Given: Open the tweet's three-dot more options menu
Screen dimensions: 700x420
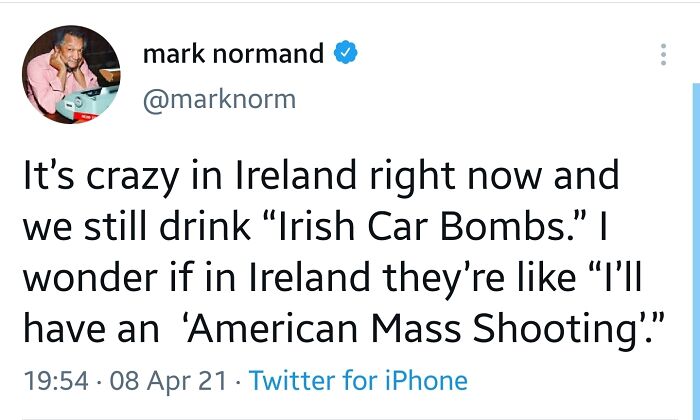Looking at the screenshot, I should point(662,54).
